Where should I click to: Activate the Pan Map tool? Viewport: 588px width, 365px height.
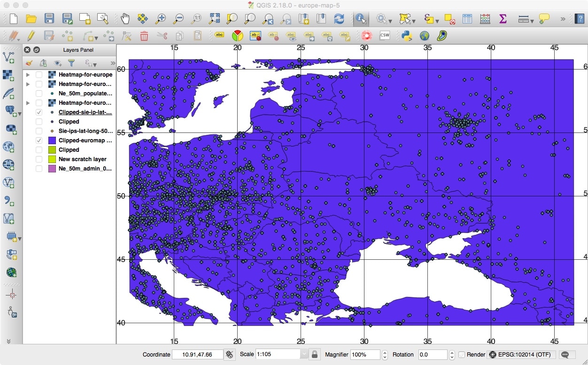125,19
